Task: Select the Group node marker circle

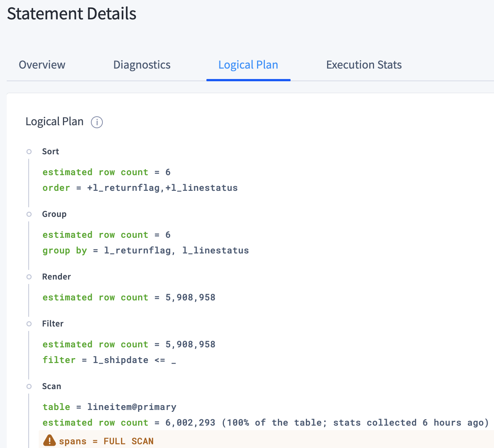Action: click(29, 214)
